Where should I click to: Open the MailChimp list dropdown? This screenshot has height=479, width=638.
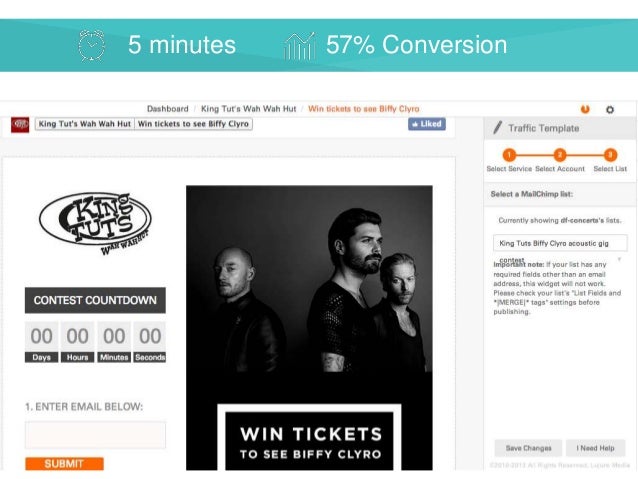pyautogui.click(x=560, y=243)
